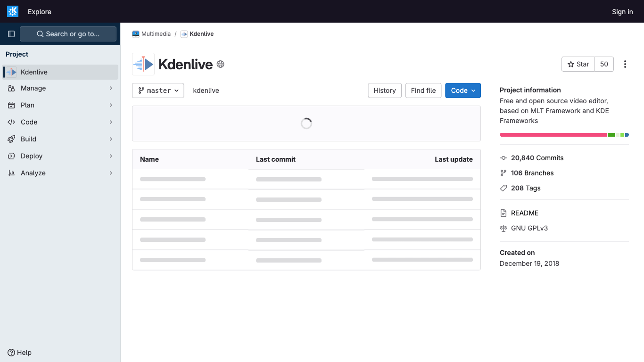Screen dimensions: 644x362
Task: Click the Kdenlive project title heading
Action: pyautogui.click(x=186, y=64)
